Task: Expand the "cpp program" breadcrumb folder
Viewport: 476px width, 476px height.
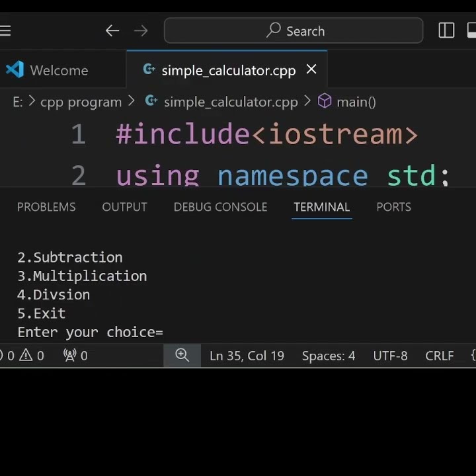Action: [x=81, y=102]
